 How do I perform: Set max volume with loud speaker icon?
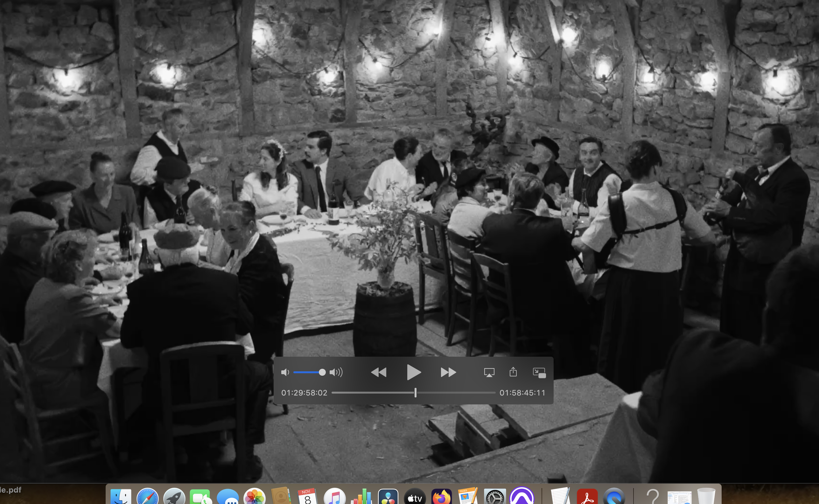(336, 372)
